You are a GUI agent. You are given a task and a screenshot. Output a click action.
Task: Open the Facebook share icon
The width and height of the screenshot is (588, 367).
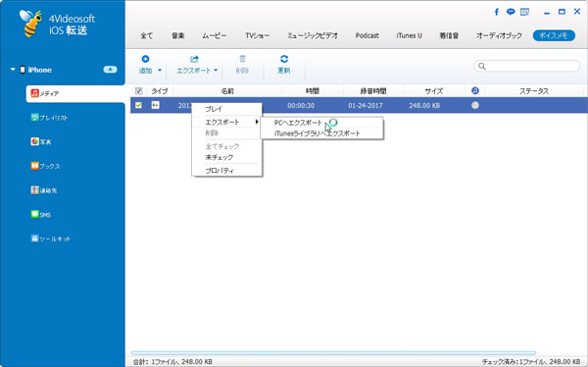497,12
